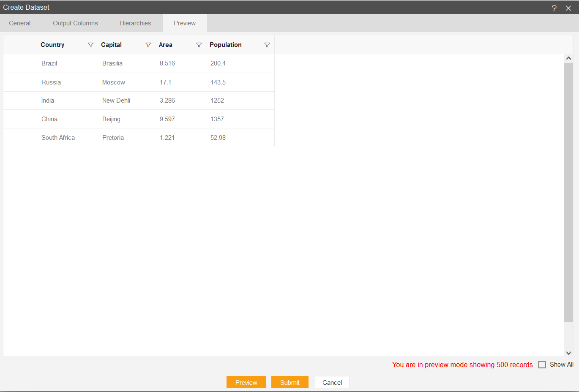Image resolution: width=579 pixels, height=392 pixels.
Task: Select population value 52.98
Action: coord(218,138)
